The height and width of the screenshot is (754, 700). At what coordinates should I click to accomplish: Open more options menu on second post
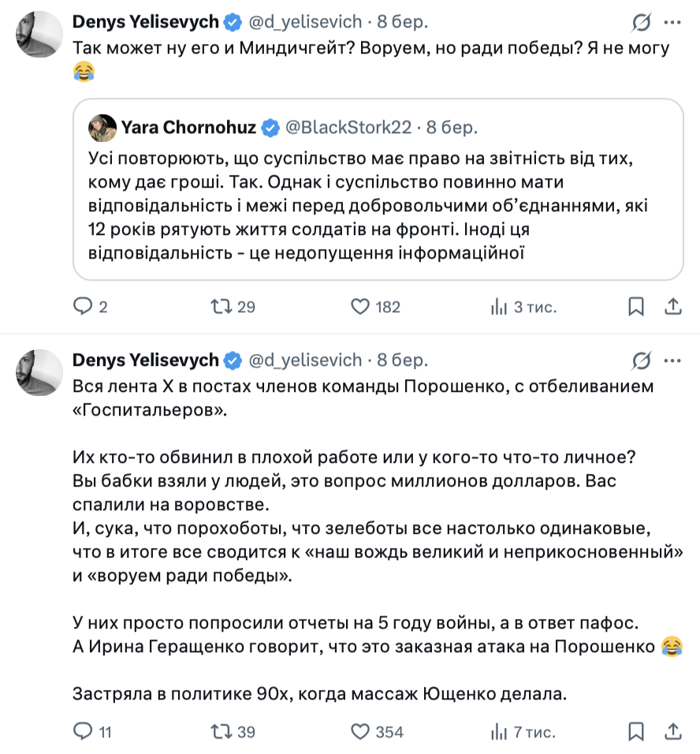(672, 360)
